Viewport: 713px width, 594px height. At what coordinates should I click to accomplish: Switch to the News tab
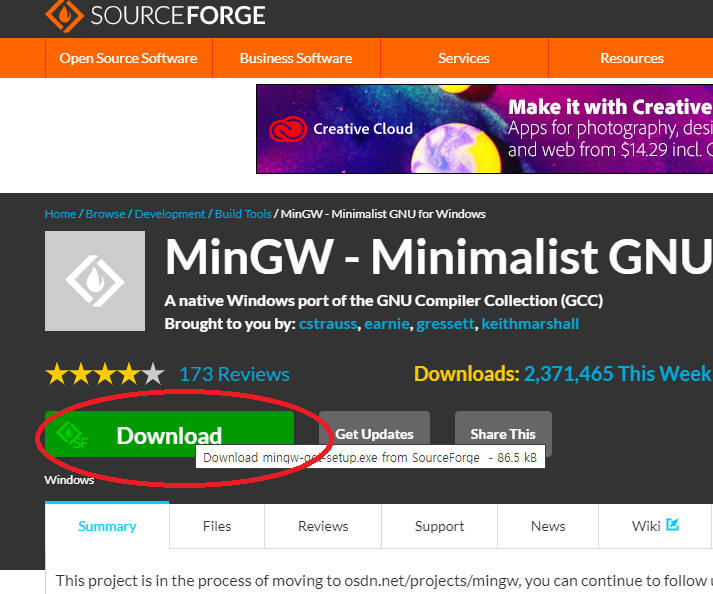pos(548,526)
